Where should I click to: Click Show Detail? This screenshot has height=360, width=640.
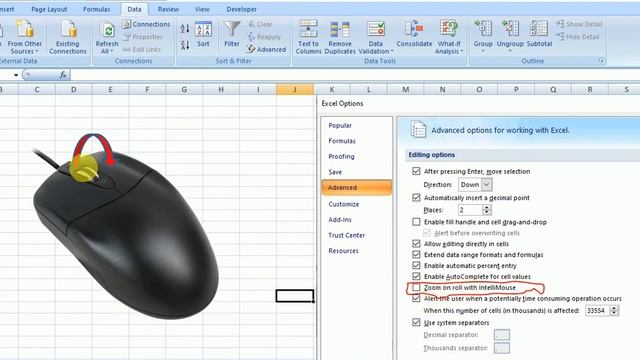point(579,24)
